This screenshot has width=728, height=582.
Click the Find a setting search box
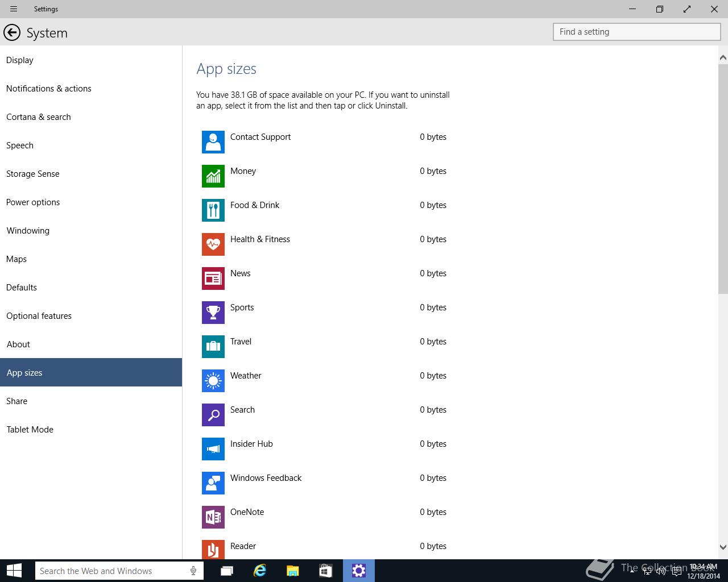click(637, 32)
